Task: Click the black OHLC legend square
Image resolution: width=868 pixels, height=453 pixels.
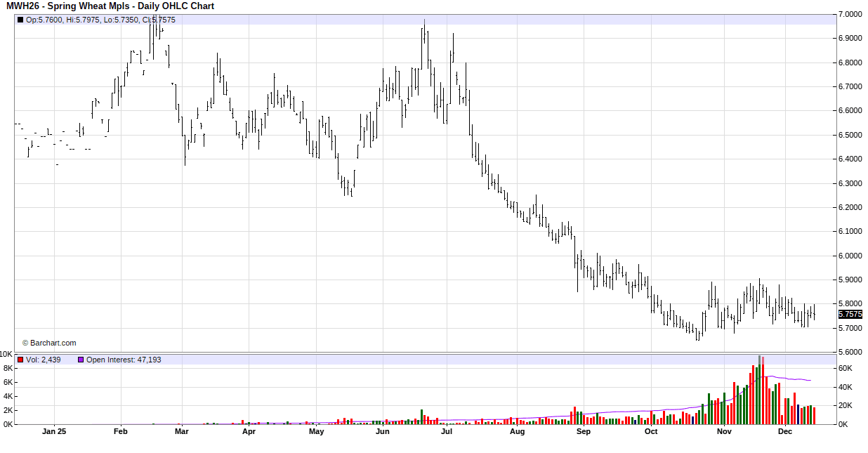Action: pos(20,20)
